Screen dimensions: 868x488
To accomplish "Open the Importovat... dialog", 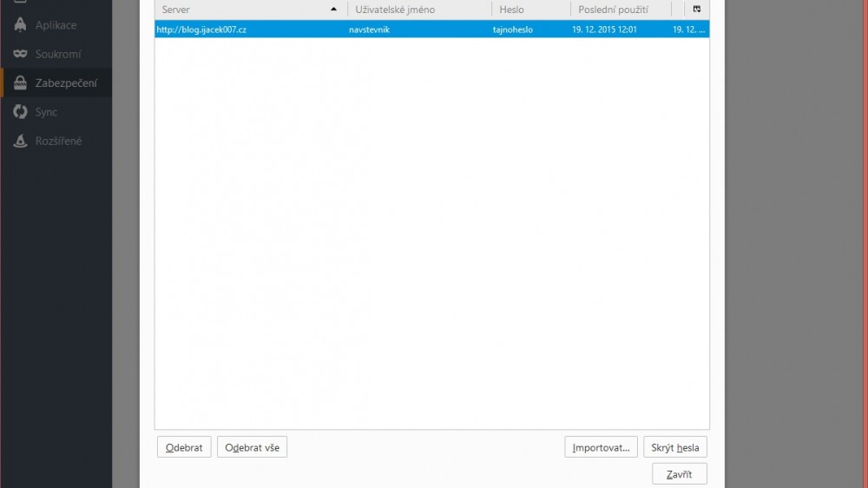I will [x=601, y=447].
